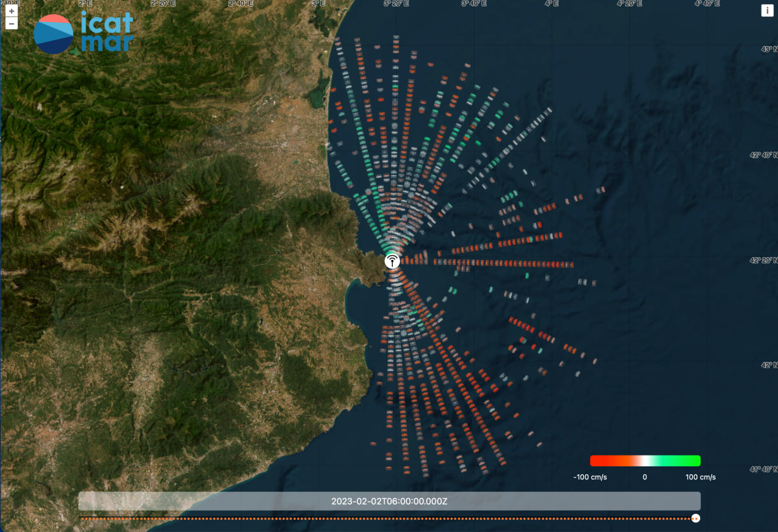
Task: Click the middle of the timeline track
Action: 389,518
